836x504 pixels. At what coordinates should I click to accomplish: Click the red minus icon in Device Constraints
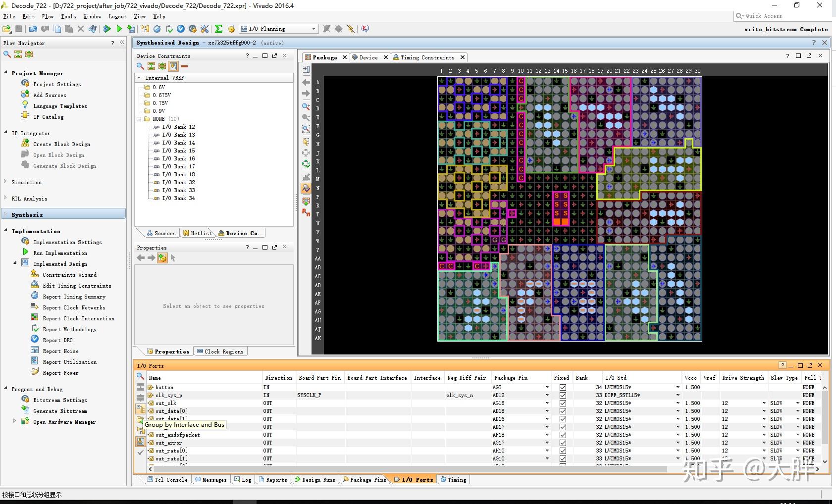184,66
